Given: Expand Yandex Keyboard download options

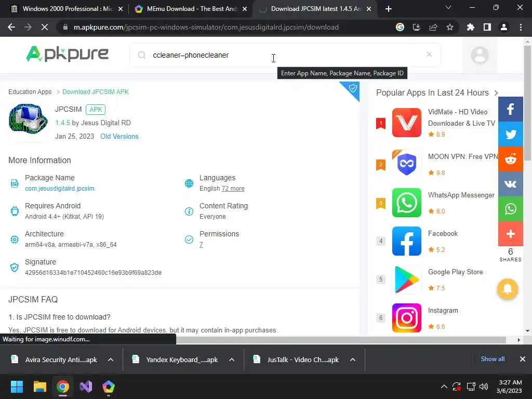Looking at the screenshot, I should tap(232, 360).
